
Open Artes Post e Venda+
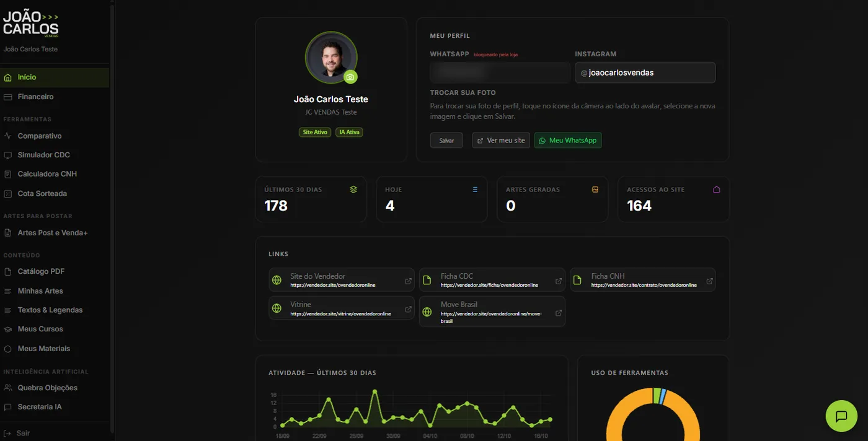click(55, 233)
